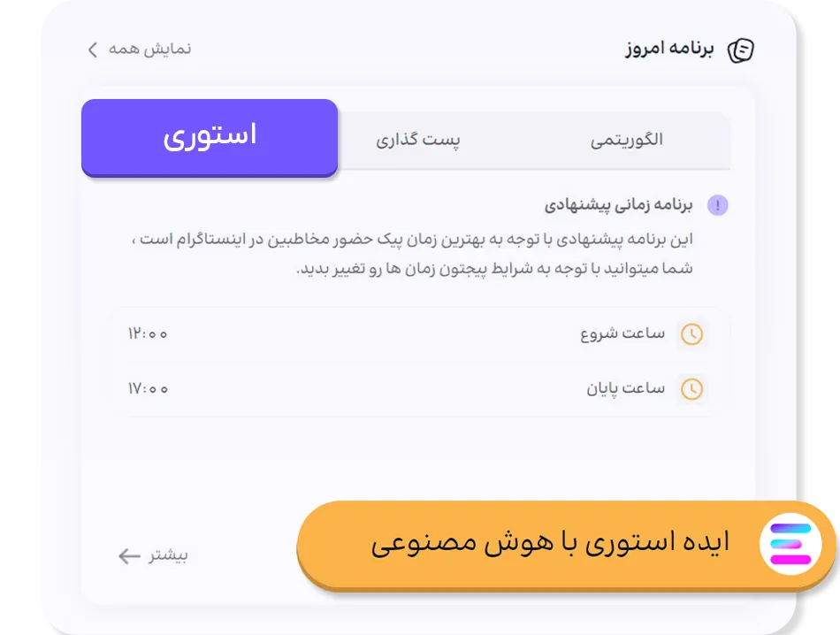
Task: Click the ۱۷:۰۰ end time value
Action: [x=148, y=388]
